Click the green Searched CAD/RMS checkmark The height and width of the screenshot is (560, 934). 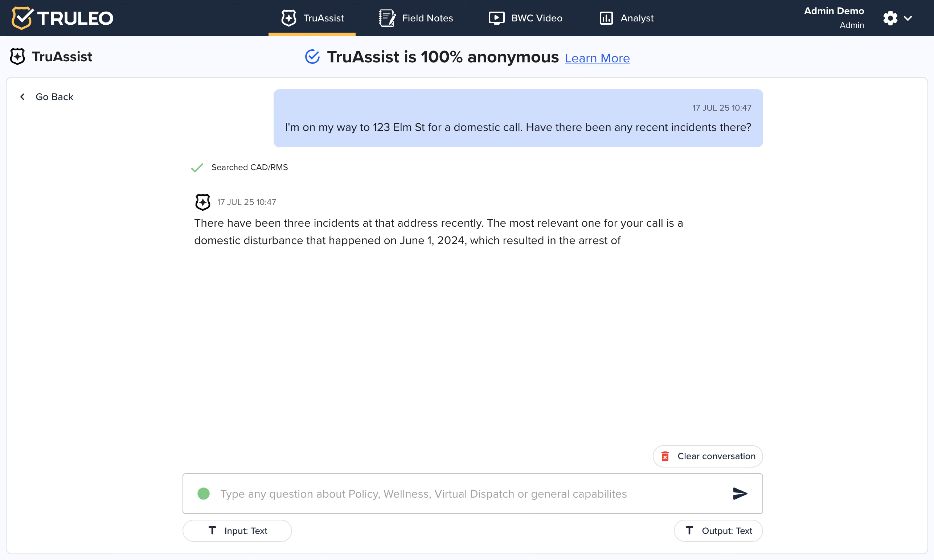(x=197, y=168)
